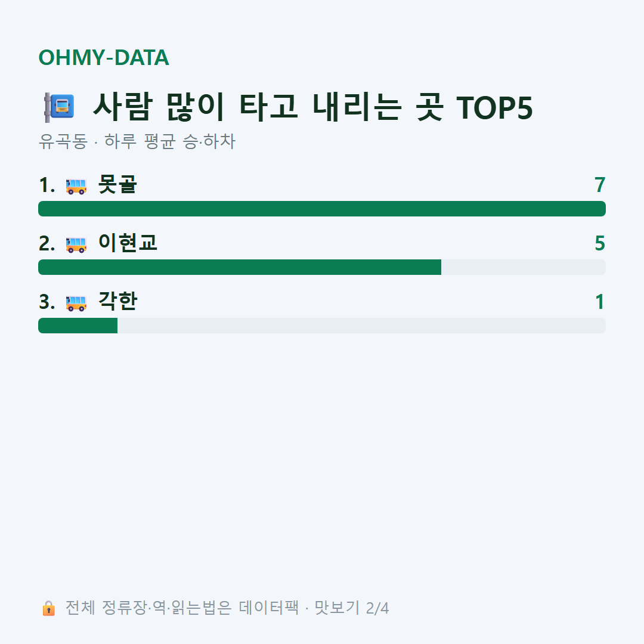This screenshot has height=644, width=644.
Task: Click the value 5 for 이현교
Action: pyautogui.click(x=600, y=243)
